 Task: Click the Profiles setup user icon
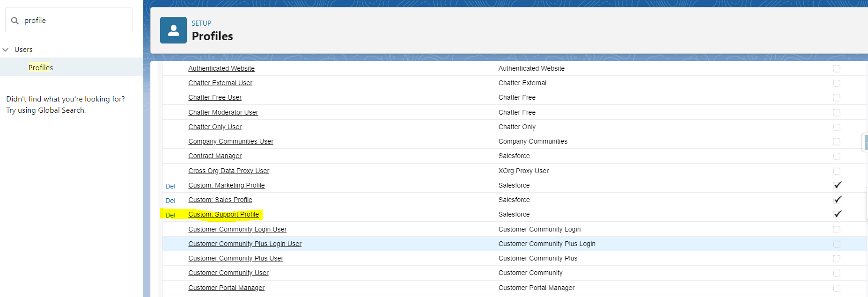(x=173, y=30)
